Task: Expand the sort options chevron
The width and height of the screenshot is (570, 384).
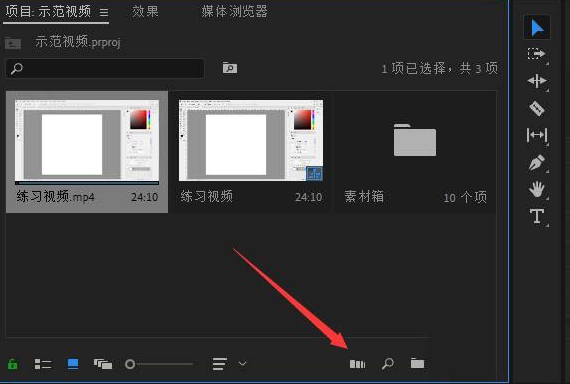Action: pyautogui.click(x=242, y=364)
